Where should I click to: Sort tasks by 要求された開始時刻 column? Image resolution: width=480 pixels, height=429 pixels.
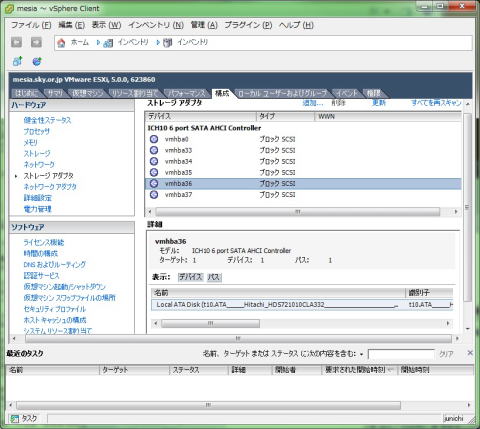[359, 370]
